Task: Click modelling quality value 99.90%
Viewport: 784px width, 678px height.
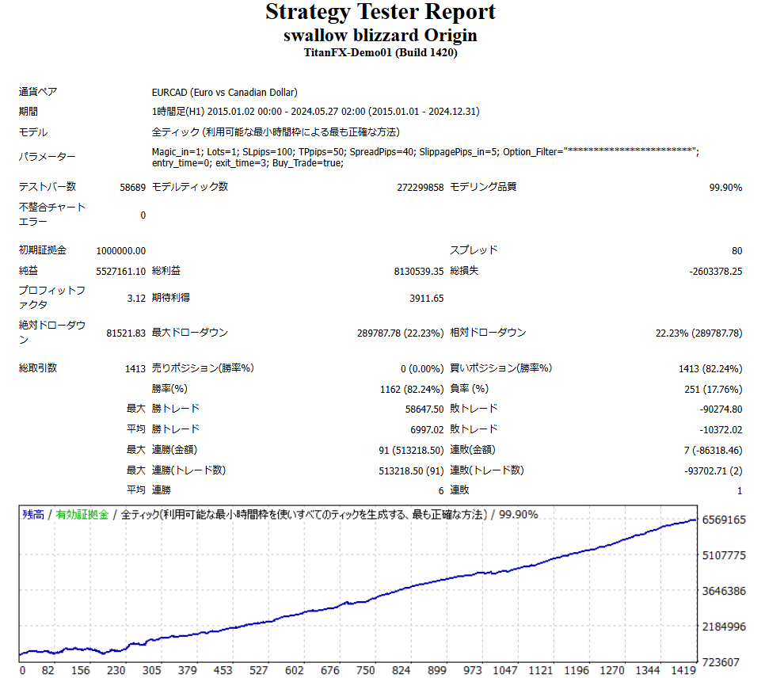Action: coord(725,188)
